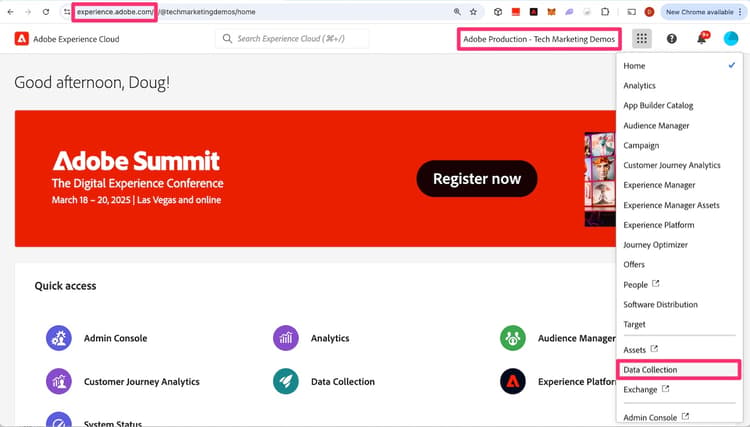Click the Customer Journey Analytics quick access icon
The height and width of the screenshot is (427, 750).
click(x=59, y=382)
